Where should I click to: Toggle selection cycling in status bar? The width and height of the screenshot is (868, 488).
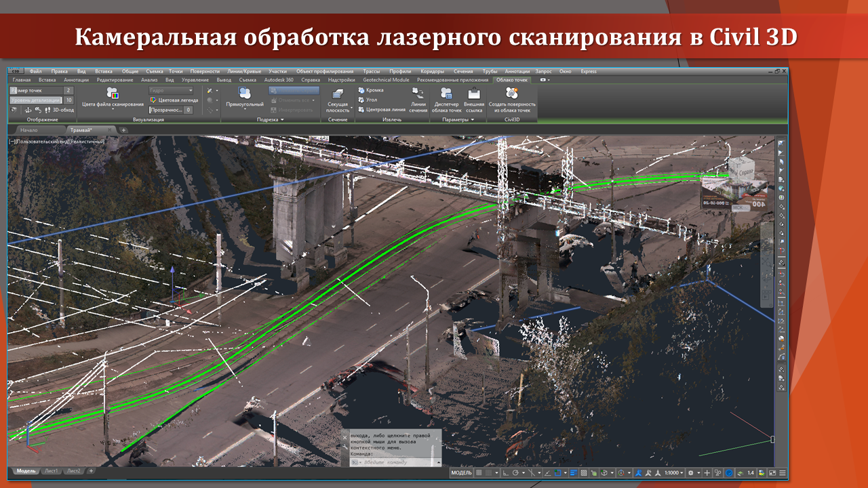coord(594,472)
